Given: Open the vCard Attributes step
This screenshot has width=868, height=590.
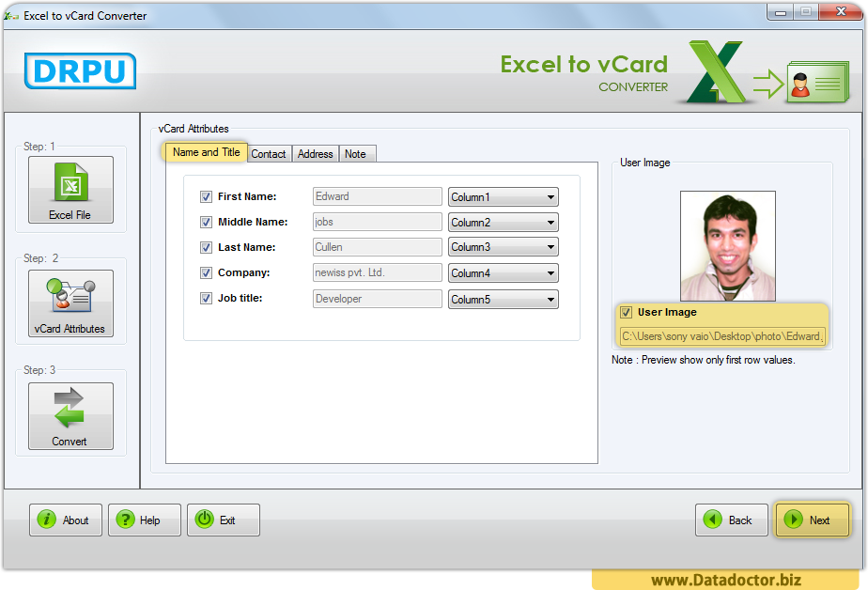Looking at the screenshot, I should [70, 303].
